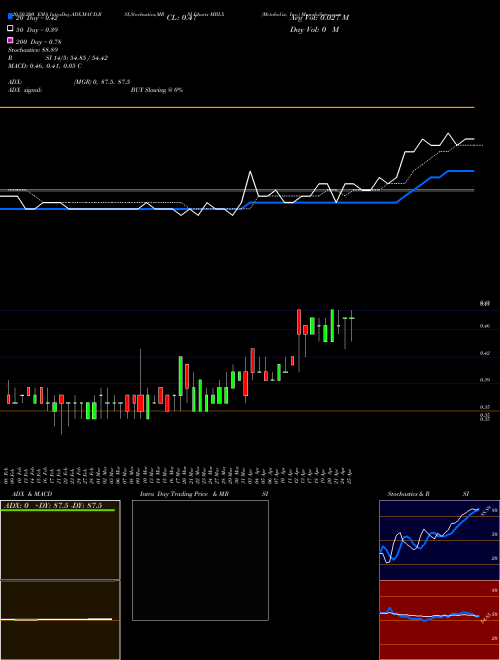Click the tallest green candlestick in mid-March
The width and height of the screenshot is (500, 660).
(181, 376)
